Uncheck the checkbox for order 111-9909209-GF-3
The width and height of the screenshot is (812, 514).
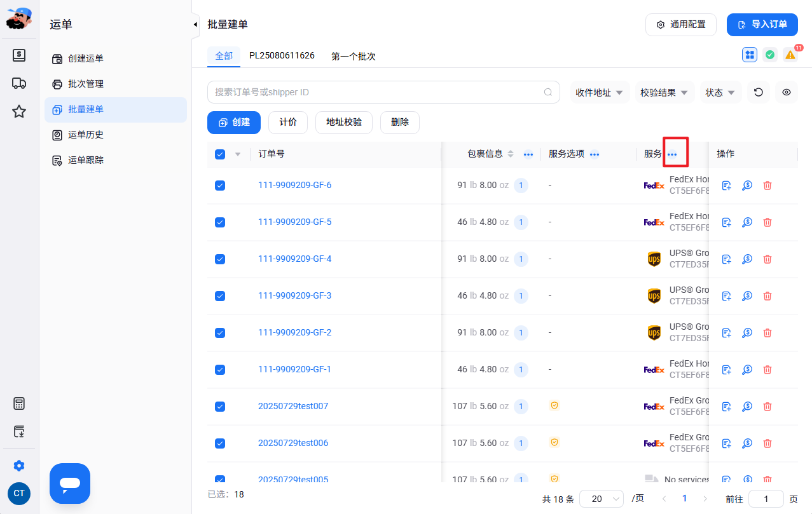(220, 296)
